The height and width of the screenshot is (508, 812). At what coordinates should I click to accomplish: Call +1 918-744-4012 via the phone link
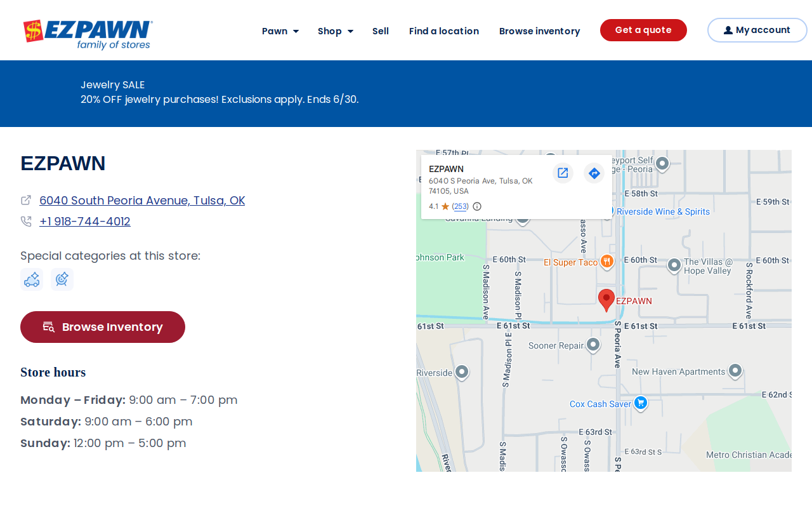click(x=85, y=221)
